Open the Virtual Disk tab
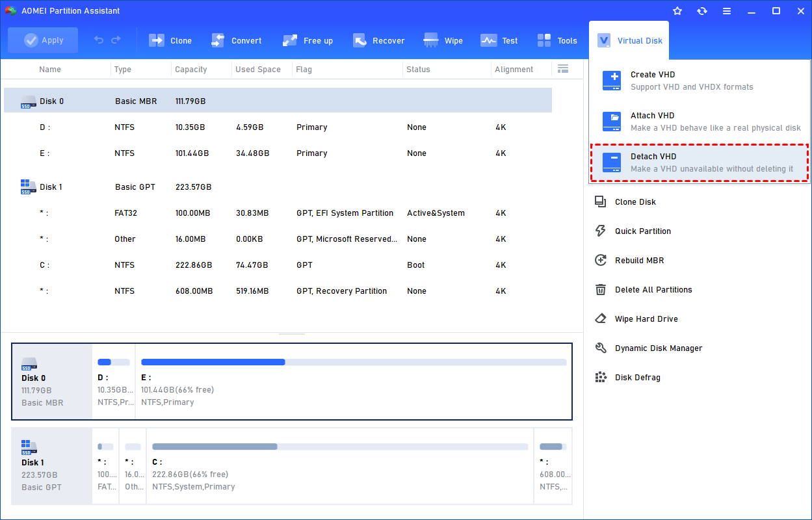 [x=629, y=40]
